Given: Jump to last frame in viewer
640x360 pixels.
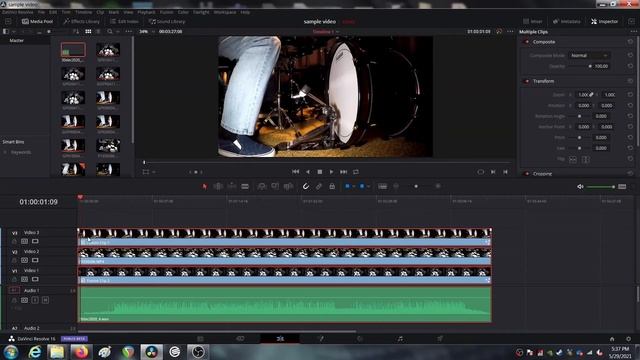Looking at the screenshot, I should point(344,172).
